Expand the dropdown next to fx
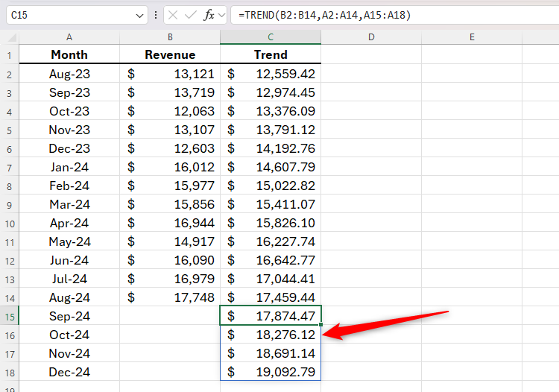The width and height of the screenshot is (559, 392). tap(222, 15)
